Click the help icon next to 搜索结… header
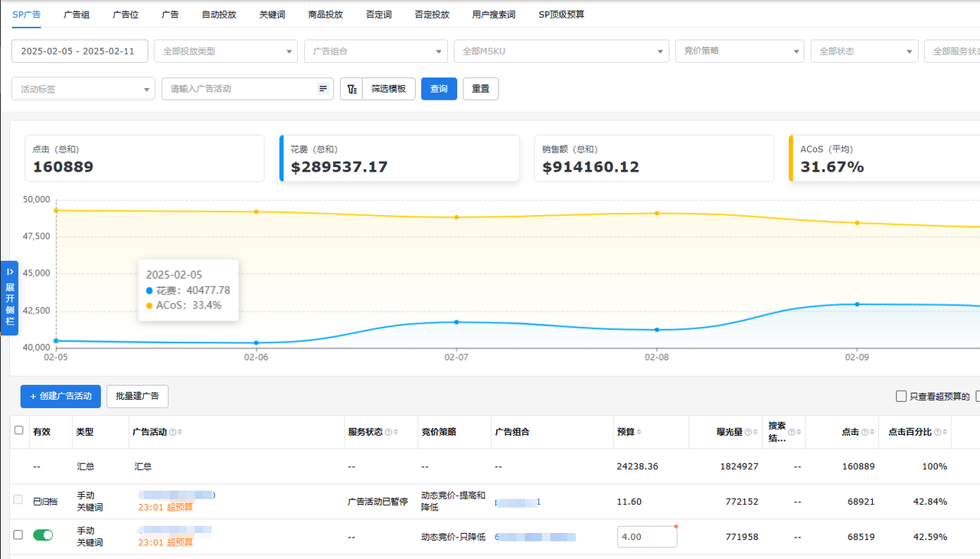This screenshot has height=559, width=980. pos(791,432)
